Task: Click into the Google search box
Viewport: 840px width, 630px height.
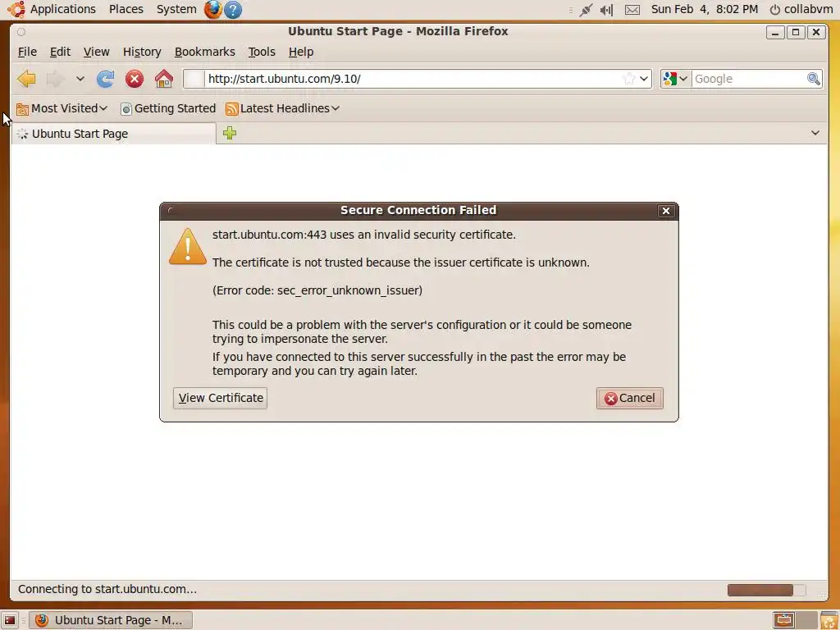Action: coord(749,79)
